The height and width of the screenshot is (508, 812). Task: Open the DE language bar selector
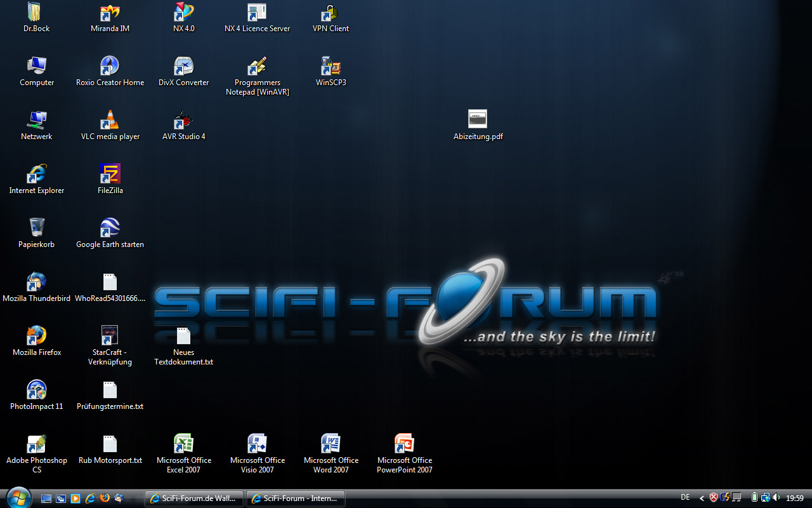pos(685,498)
